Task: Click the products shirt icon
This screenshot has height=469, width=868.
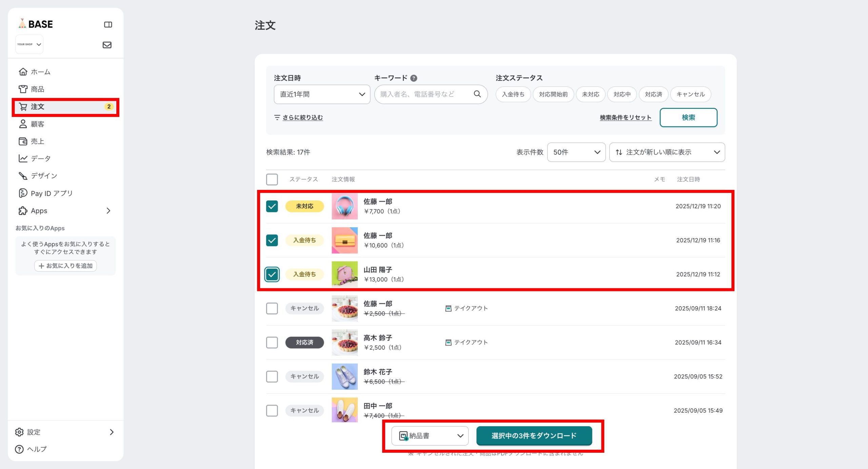Action: [x=23, y=89]
